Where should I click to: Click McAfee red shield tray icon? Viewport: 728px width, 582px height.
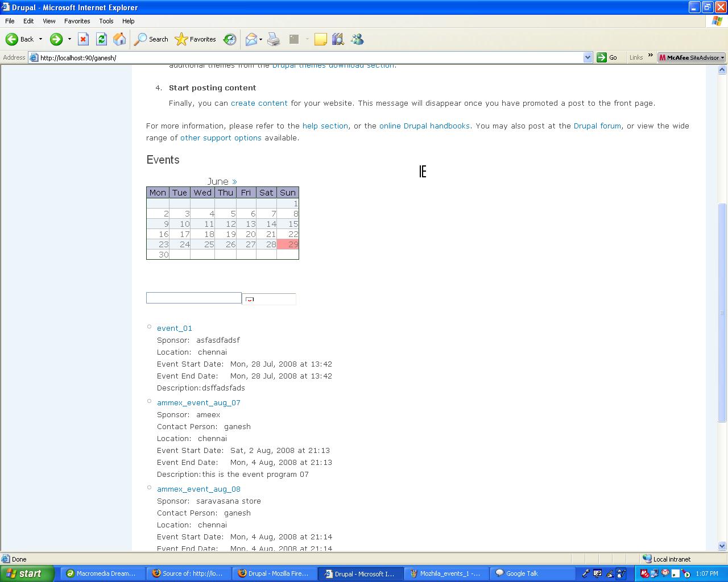coord(645,573)
